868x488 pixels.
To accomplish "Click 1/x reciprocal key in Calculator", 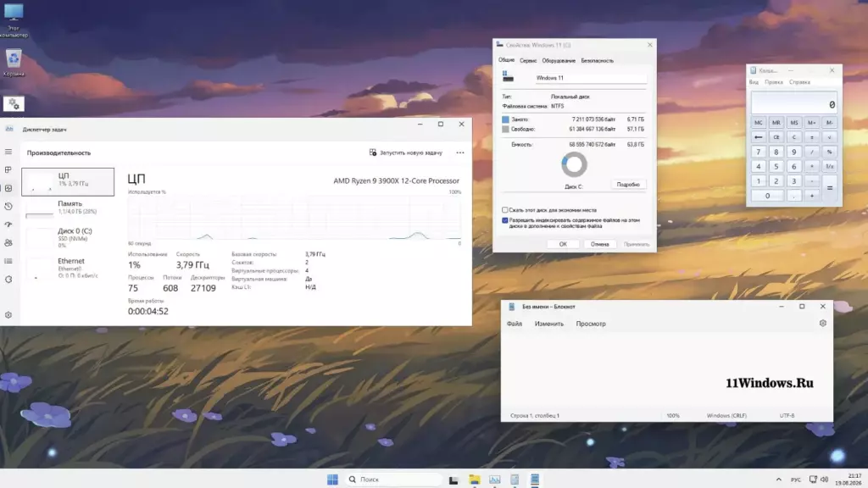I will coord(829,167).
